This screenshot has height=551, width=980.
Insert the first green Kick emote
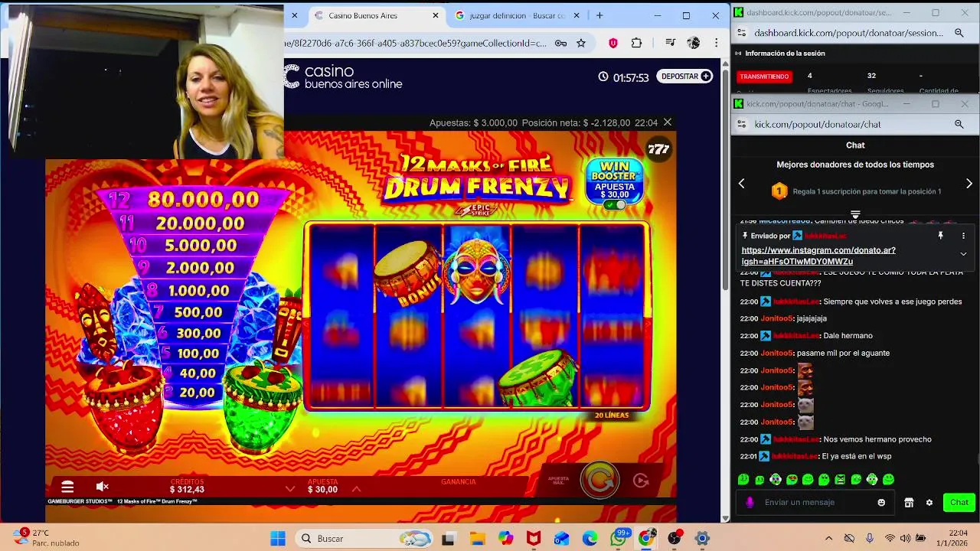click(x=743, y=480)
